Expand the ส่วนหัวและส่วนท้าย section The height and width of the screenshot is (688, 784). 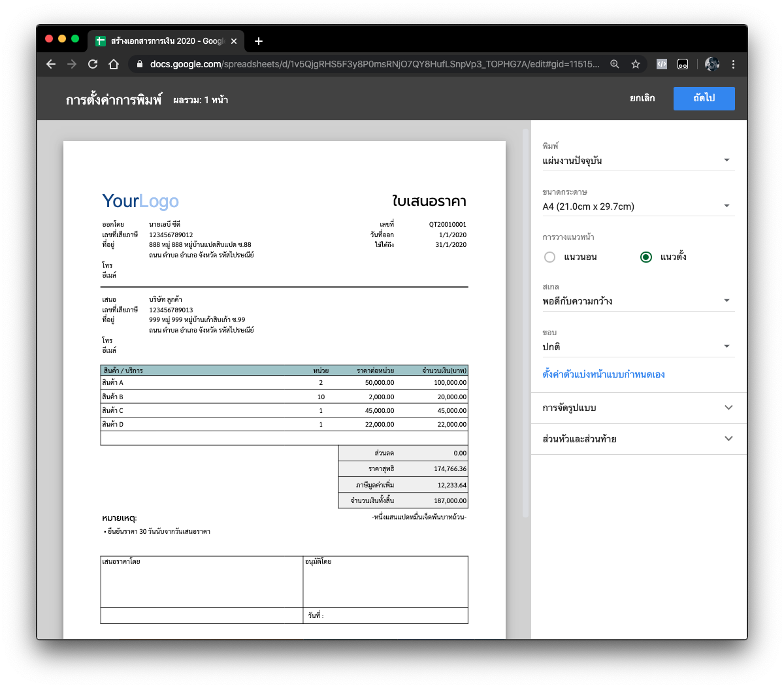coord(638,439)
